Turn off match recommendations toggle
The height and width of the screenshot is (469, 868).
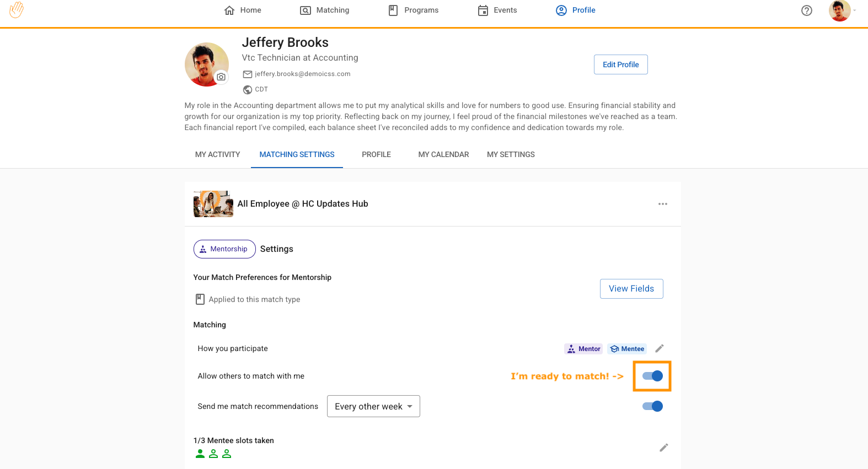[652, 406]
